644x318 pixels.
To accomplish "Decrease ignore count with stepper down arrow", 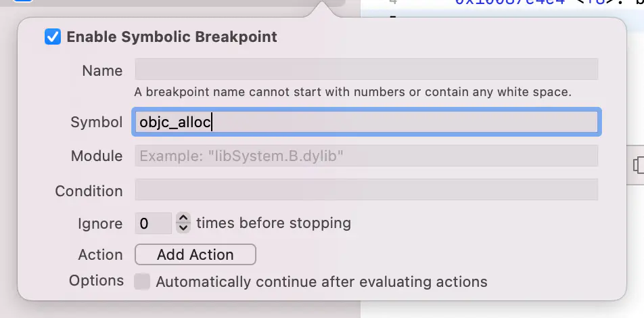I will coord(183,228).
